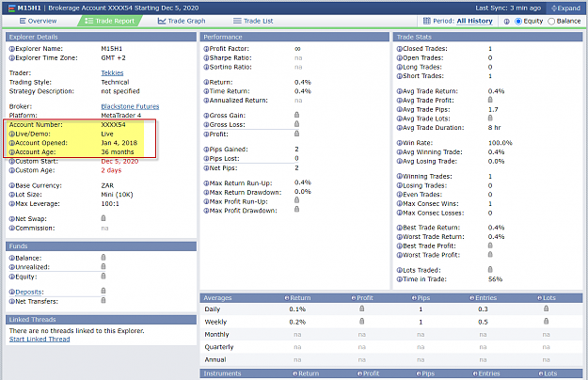Click info icon beside Sharpe Ratio
Image resolution: width=588 pixels, height=380 pixels.
coord(206,57)
